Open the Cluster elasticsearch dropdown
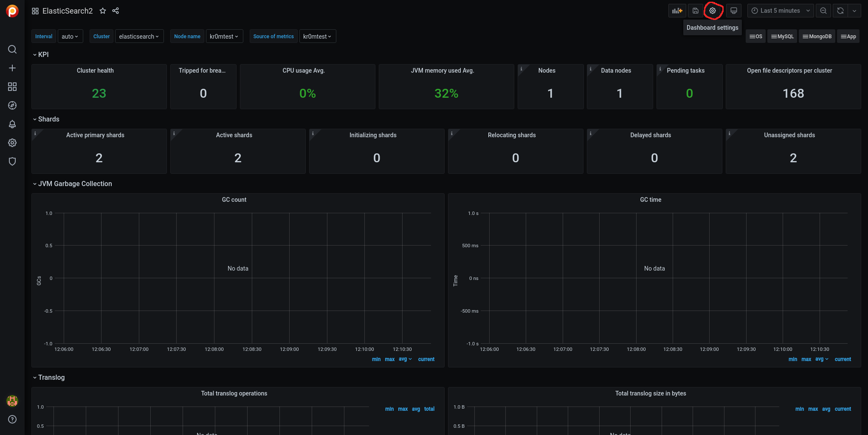868x435 pixels. 139,37
